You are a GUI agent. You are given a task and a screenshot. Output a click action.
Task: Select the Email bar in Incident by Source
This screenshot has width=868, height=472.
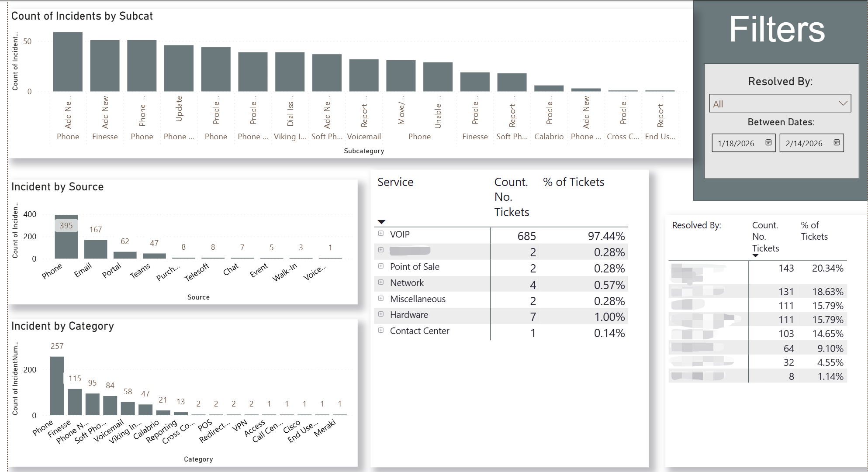pos(95,249)
